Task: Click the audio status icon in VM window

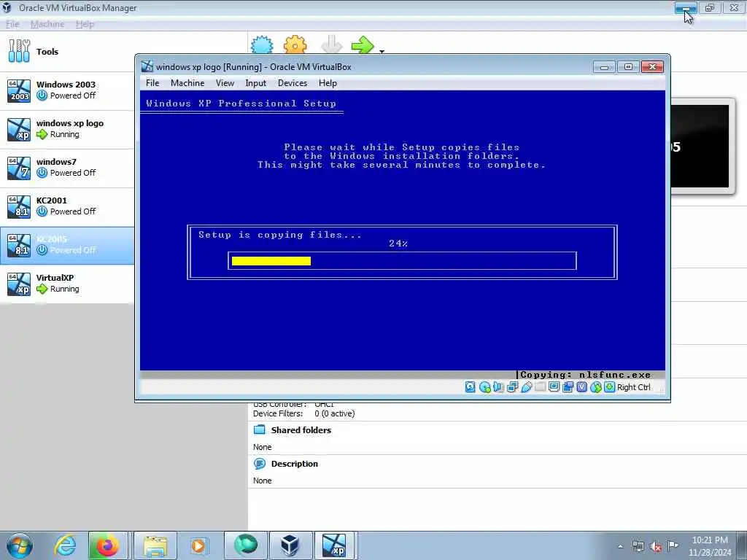Action: [498, 387]
